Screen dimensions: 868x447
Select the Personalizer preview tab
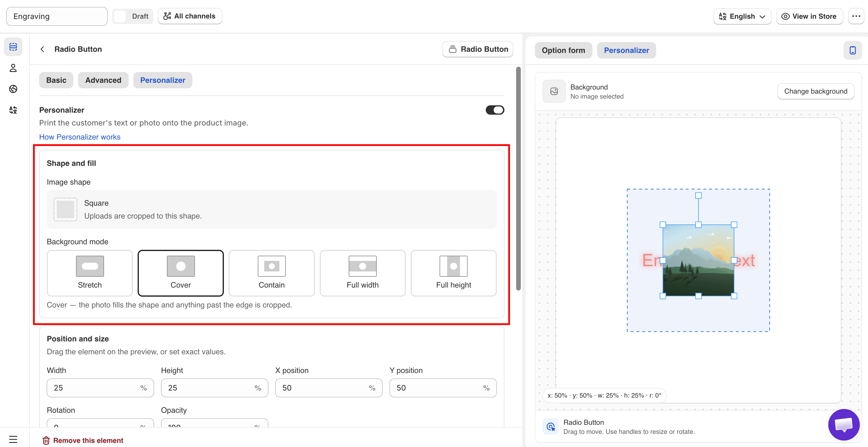point(626,50)
